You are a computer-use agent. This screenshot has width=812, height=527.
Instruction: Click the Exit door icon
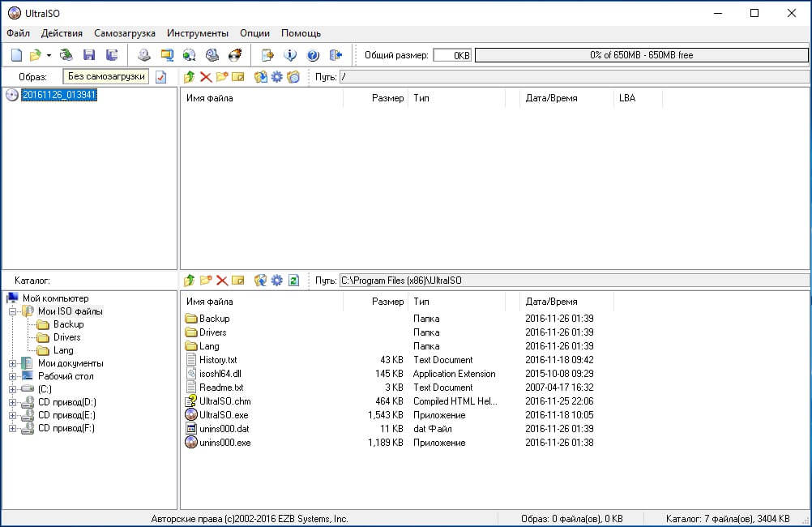pos(335,55)
